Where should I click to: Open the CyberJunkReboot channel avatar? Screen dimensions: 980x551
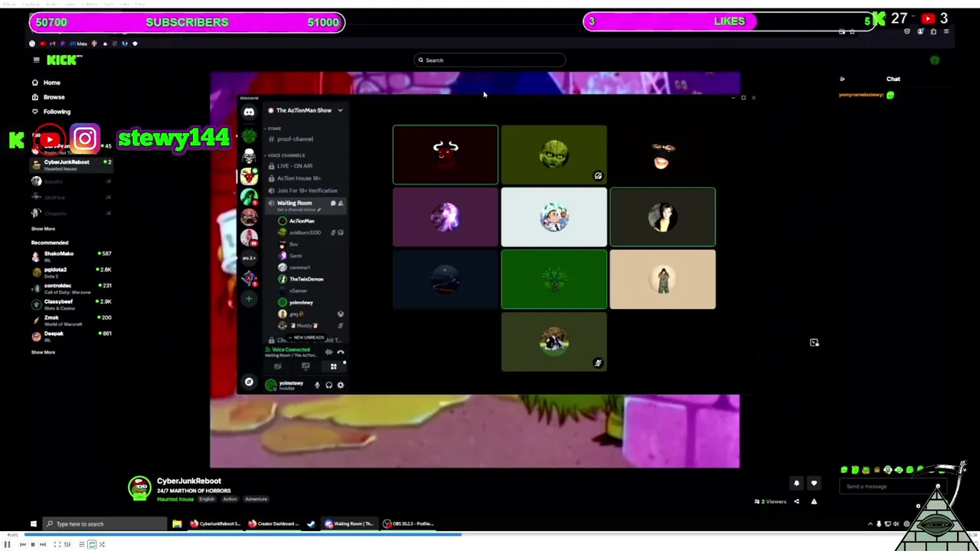139,488
